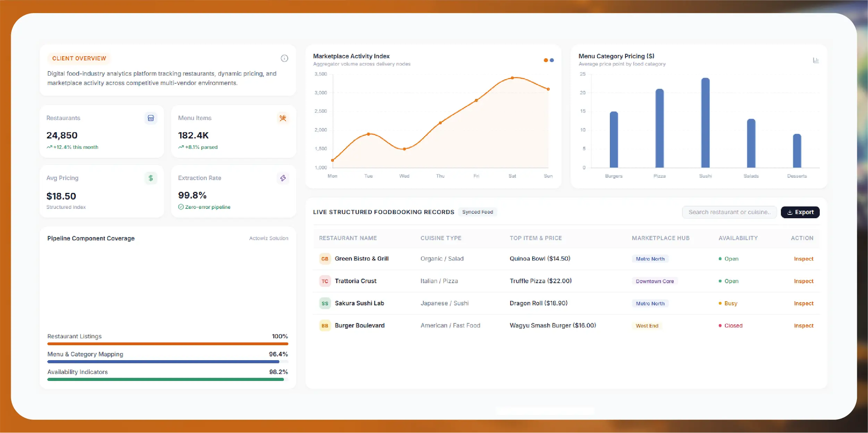Click the dollar icon on Avg Pricing card
Image resolution: width=868 pixels, height=433 pixels.
151,178
